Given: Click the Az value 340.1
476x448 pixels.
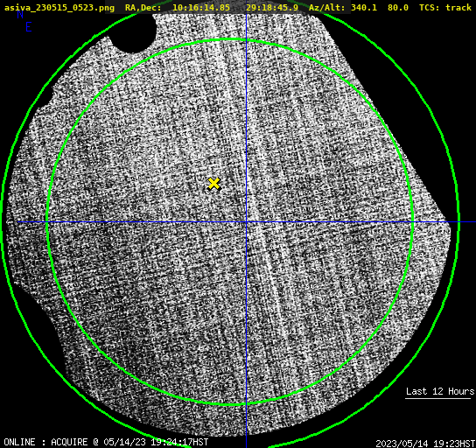Looking at the screenshot, I should (x=364, y=7).
